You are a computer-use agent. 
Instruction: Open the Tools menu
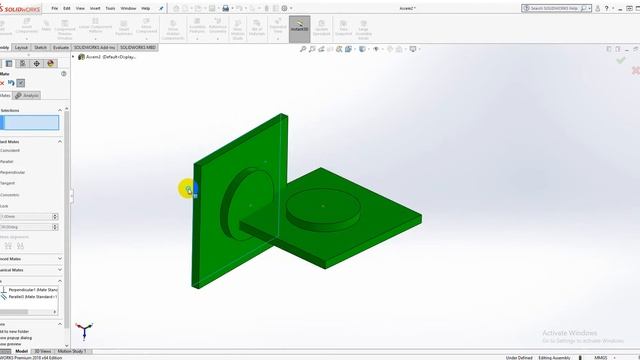tap(110, 8)
